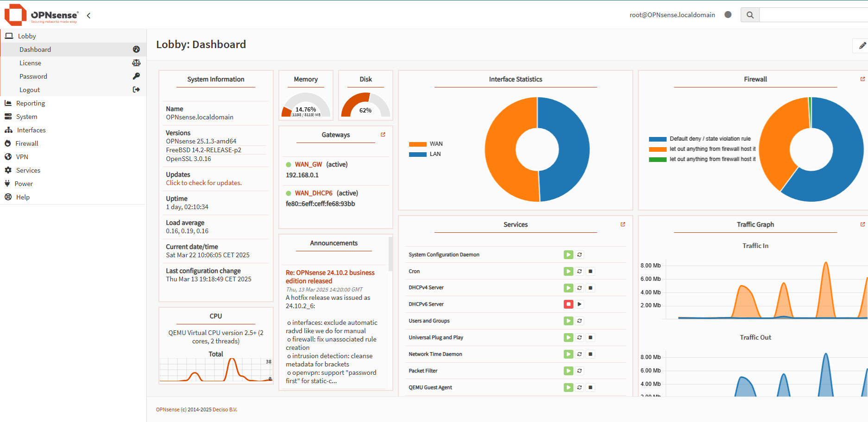Click the Deciso B.V. footer link
The height and width of the screenshot is (422, 868).
click(x=225, y=410)
